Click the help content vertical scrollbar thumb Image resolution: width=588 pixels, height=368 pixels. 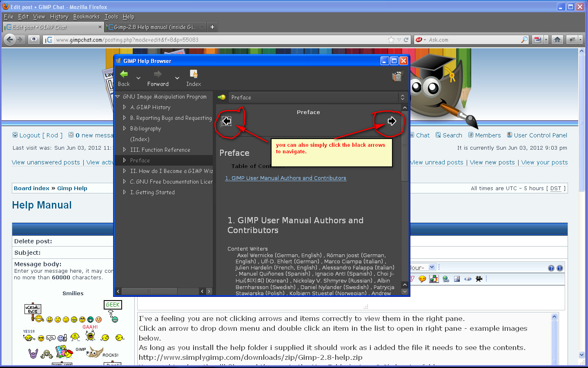[405, 145]
